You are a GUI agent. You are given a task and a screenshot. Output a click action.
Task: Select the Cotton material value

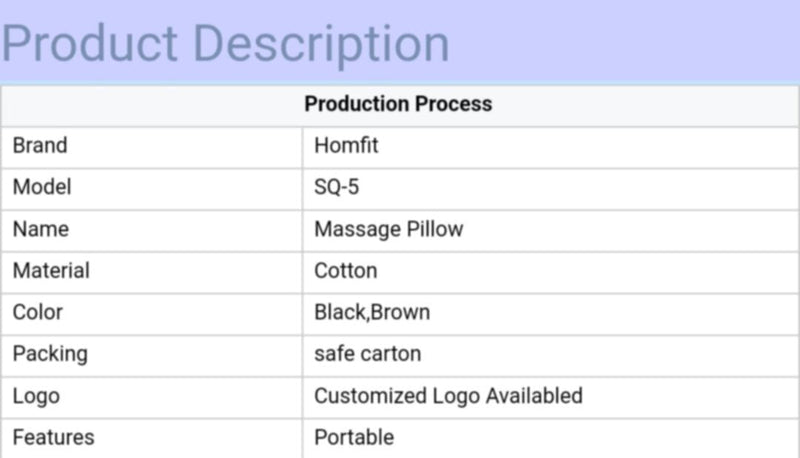(345, 271)
